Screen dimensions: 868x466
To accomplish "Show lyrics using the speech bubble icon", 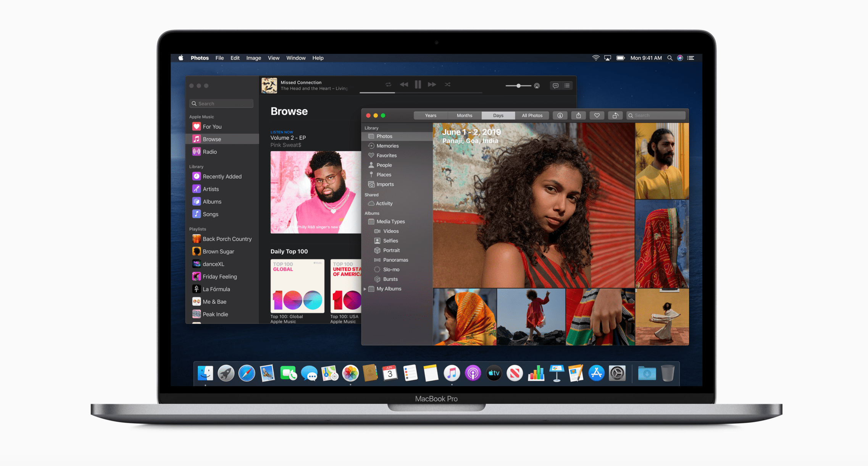I will pos(555,85).
